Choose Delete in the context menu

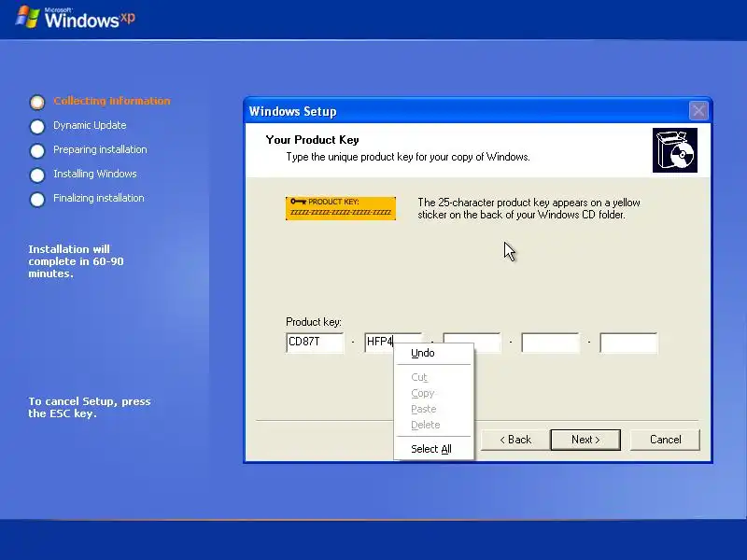[x=433, y=425]
